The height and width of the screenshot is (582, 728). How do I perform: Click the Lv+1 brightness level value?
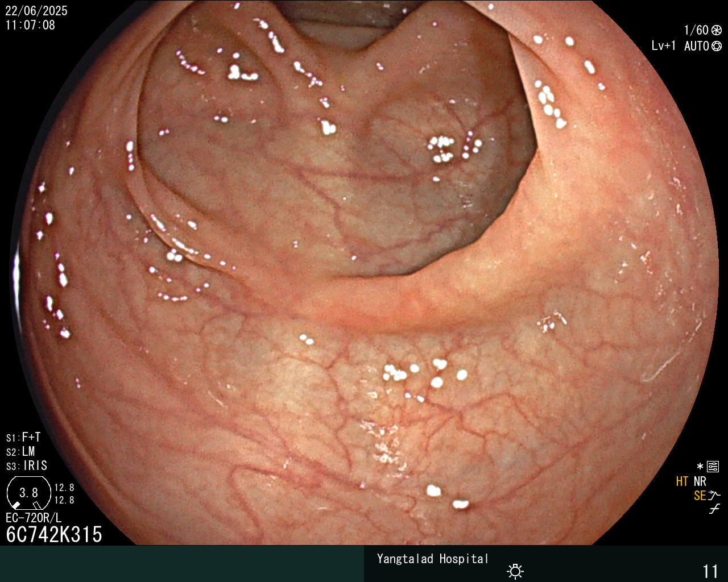click(663, 46)
